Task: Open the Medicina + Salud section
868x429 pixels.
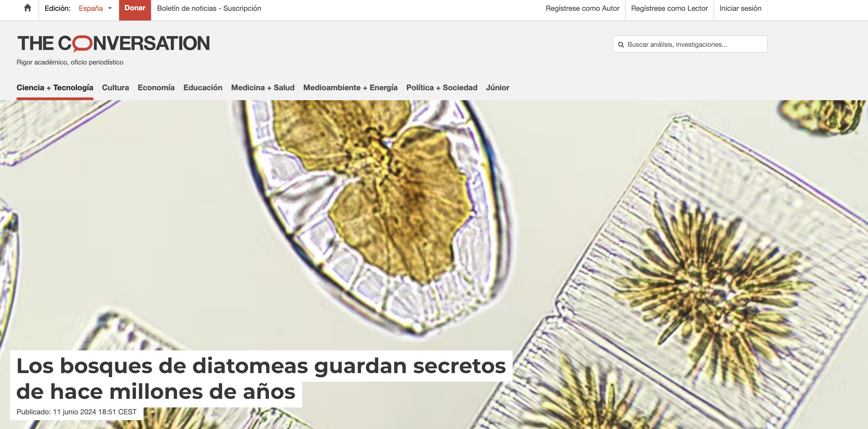Action: [263, 87]
